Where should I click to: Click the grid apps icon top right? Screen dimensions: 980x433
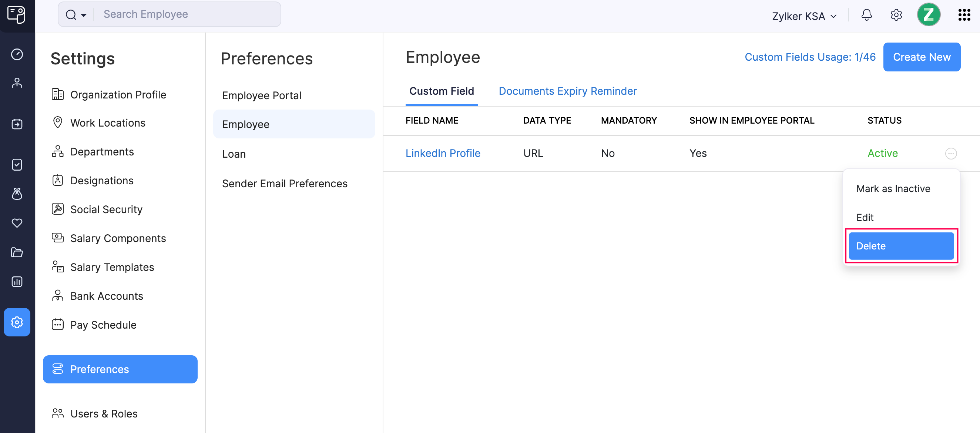click(964, 14)
